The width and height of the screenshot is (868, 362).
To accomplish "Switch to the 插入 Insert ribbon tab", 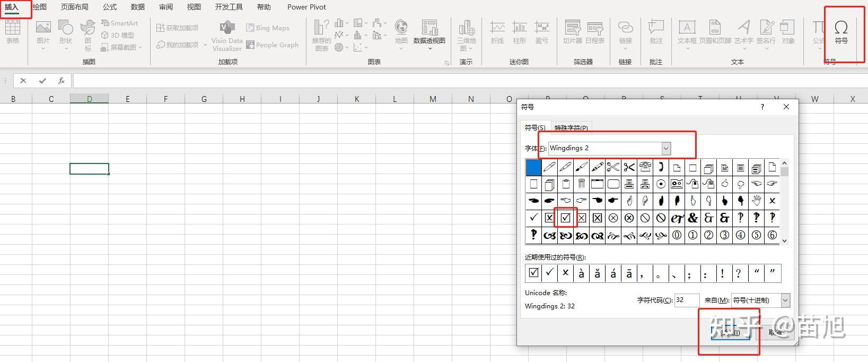I will pos(12,7).
